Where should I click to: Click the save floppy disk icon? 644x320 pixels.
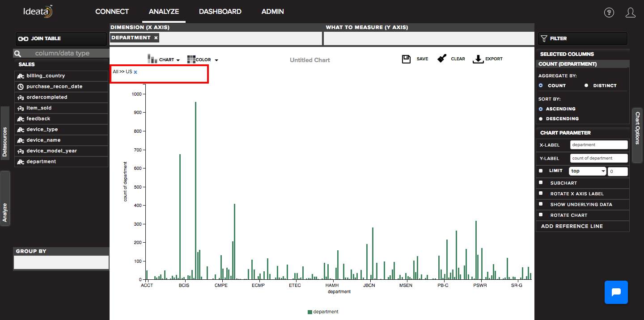click(407, 59)
